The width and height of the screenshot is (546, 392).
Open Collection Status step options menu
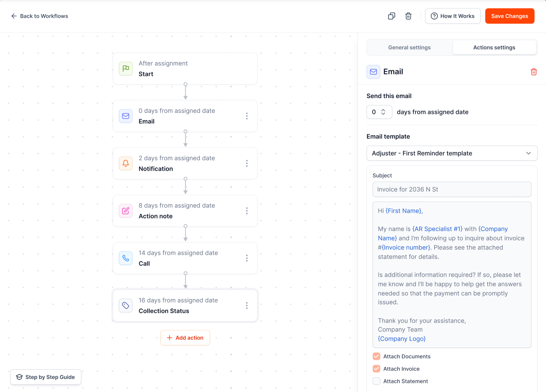(247, 305)
